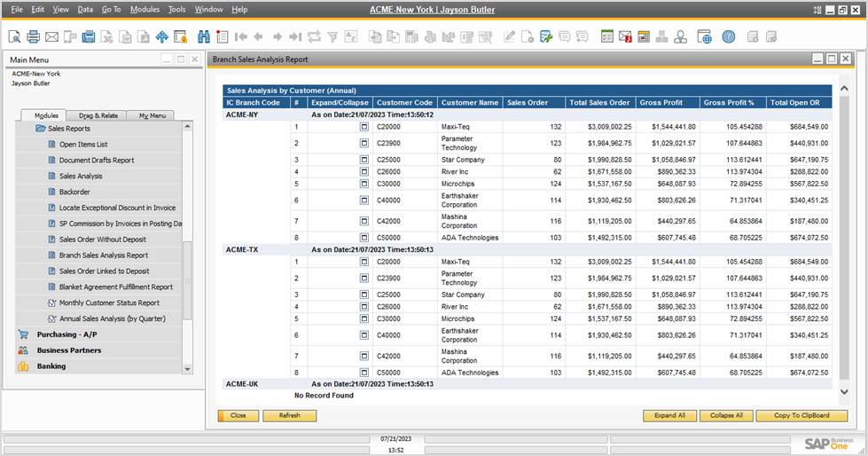The image size is (868, 456).
Task: Switch to the Drag & Relate tab
Action: click(x=98, y=115)
